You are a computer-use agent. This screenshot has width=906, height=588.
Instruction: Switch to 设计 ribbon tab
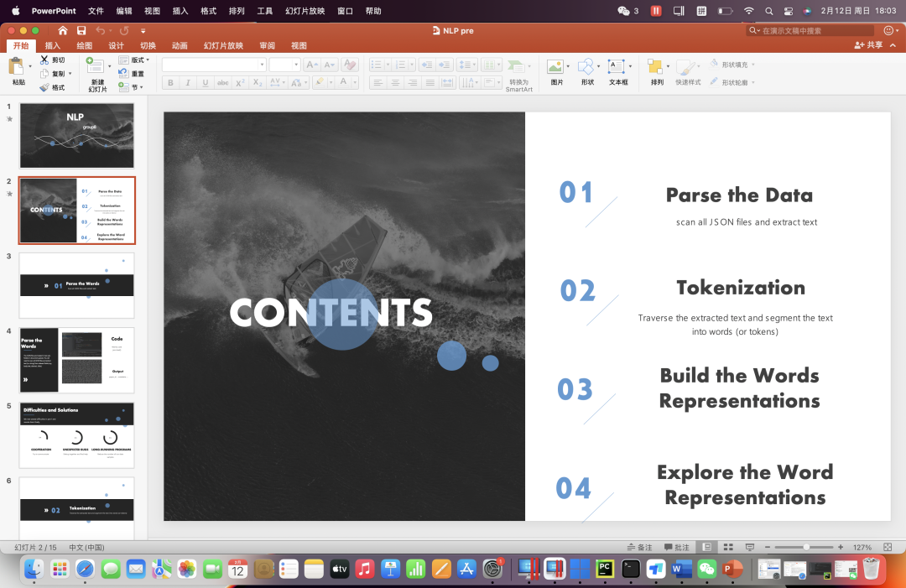(x=116, y=45)
